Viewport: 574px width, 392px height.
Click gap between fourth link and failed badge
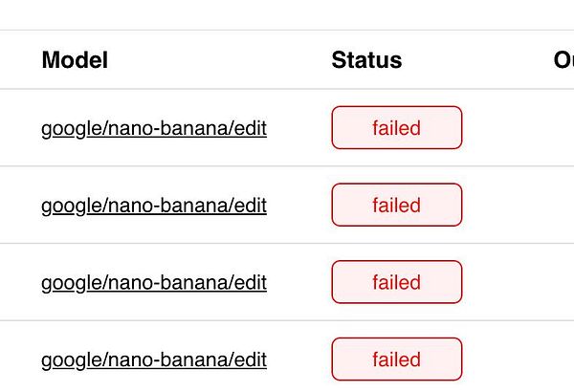point(298,360)
